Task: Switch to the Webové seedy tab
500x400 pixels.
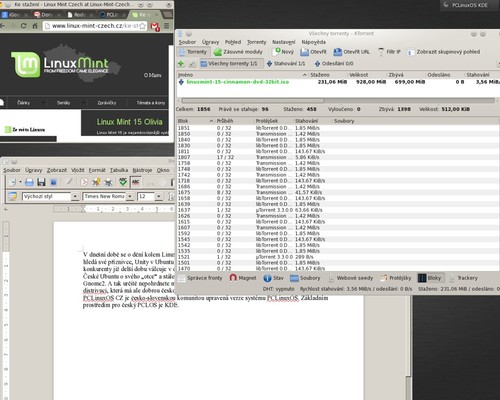Action: tap(351, 278)
